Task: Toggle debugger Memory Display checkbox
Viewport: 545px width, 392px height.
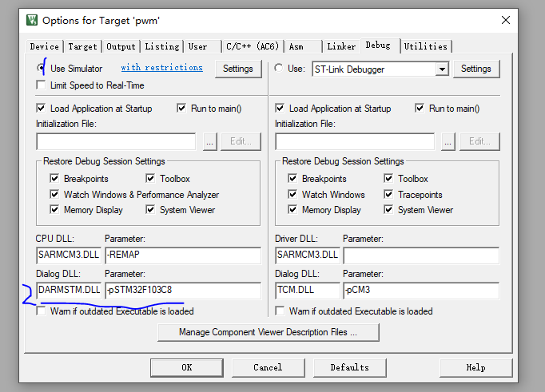Action: 292,210
